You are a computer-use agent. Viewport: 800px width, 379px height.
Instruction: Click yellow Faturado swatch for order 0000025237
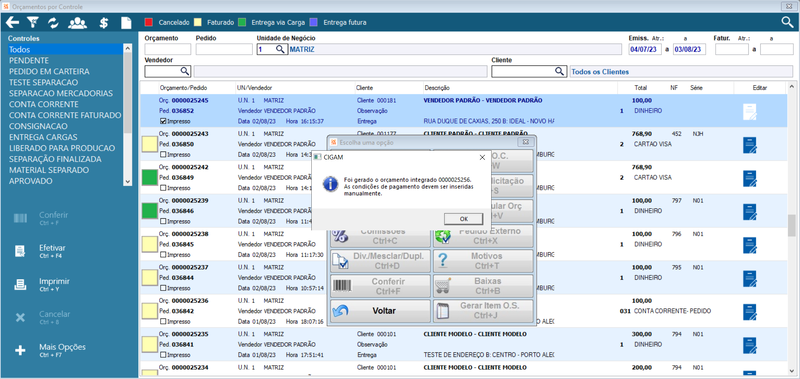(149, 277)
